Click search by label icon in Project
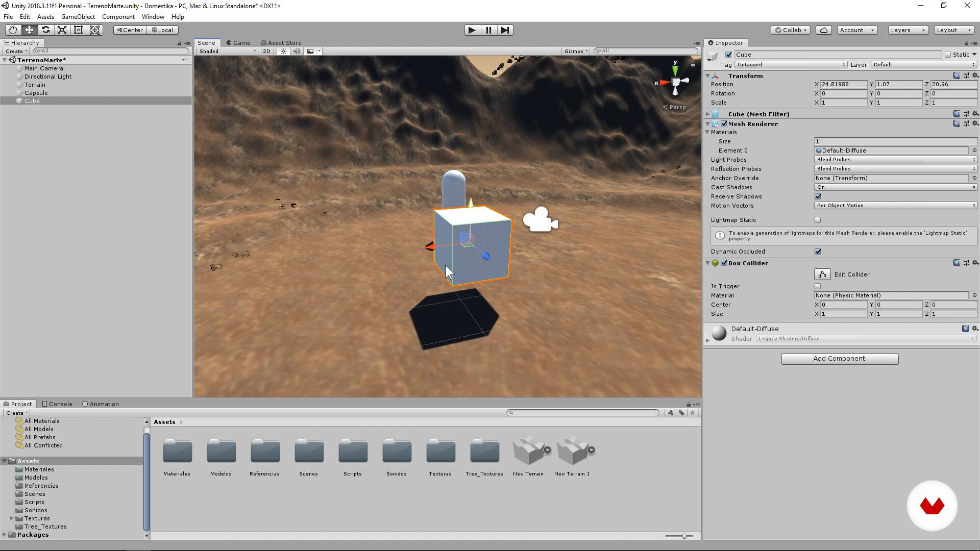Viewport: 980px width, 551px height. pos(681,413)
